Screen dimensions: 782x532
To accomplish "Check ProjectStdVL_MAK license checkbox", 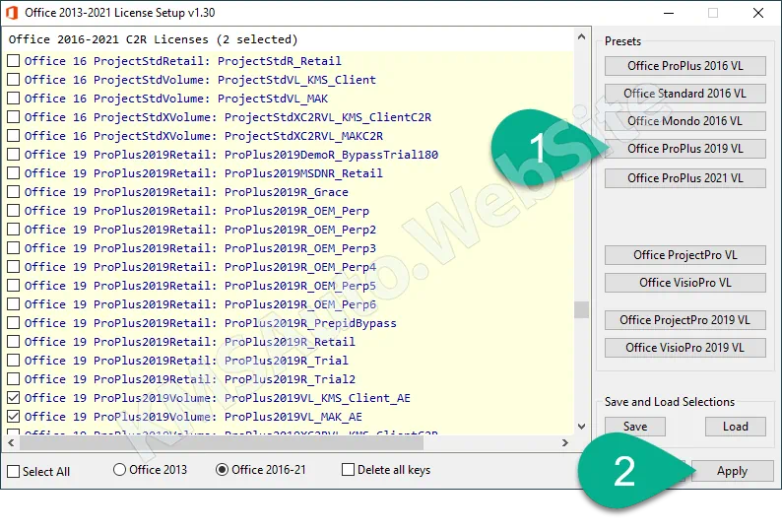I will click(14, 99).
